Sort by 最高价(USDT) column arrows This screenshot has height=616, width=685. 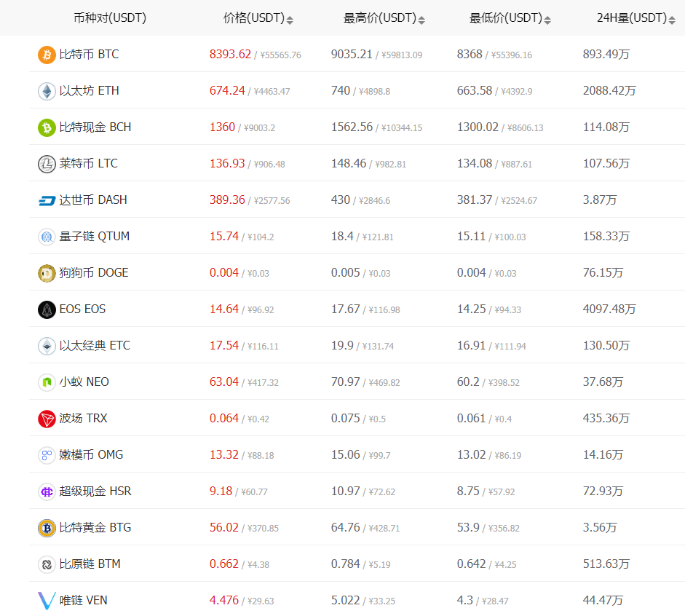[x=421, y=20]
